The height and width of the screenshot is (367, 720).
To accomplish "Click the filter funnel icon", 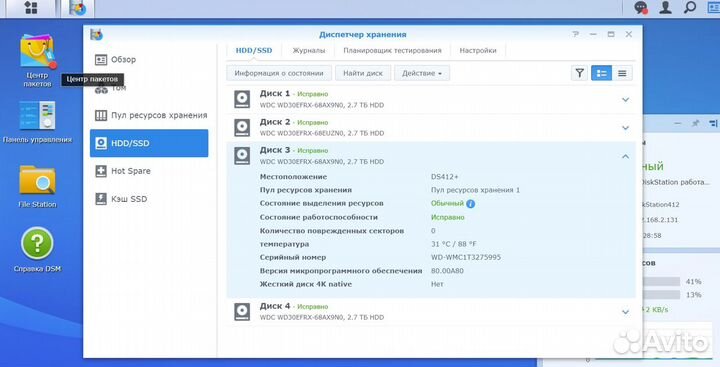I will (x=579, y=73).
